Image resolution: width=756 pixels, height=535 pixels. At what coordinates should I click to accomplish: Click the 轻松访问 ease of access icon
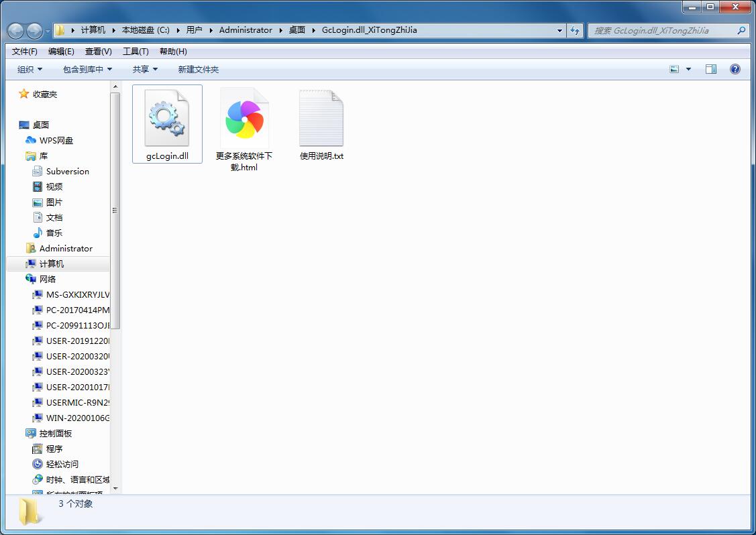pyautogui.click(x=38, y=464)
